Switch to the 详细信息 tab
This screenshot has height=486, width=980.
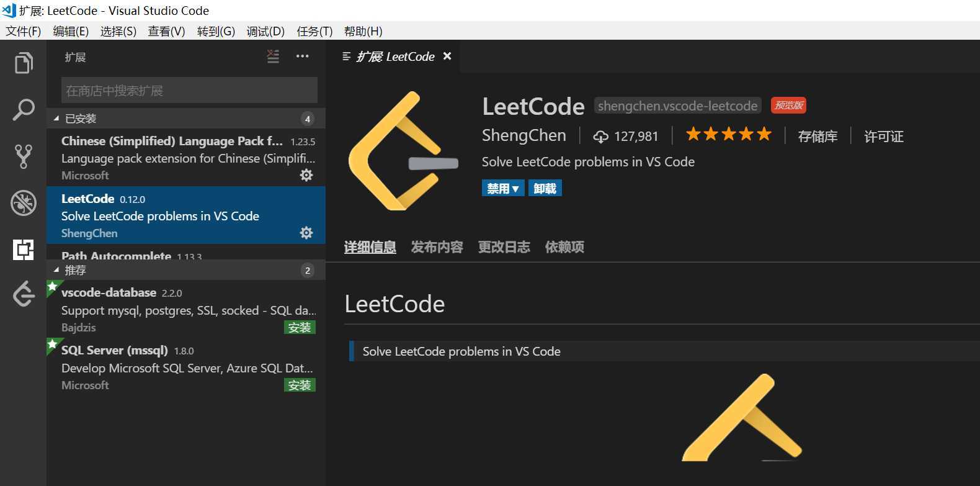(370, 247)
